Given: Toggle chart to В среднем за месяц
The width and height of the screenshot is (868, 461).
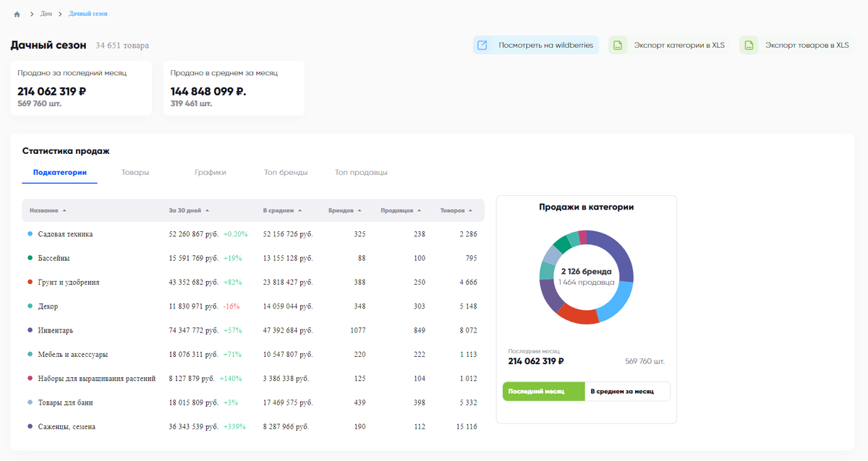Looking at the screenshot, I should [627, 392].
